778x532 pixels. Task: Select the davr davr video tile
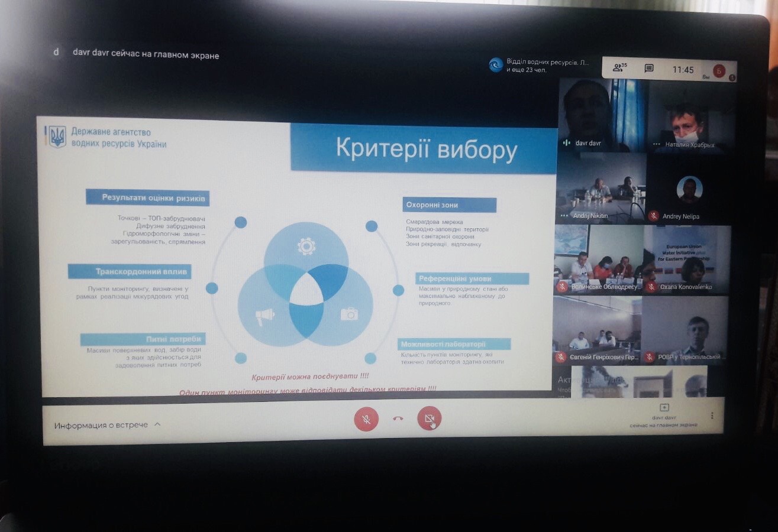click(x=602, y=115)
